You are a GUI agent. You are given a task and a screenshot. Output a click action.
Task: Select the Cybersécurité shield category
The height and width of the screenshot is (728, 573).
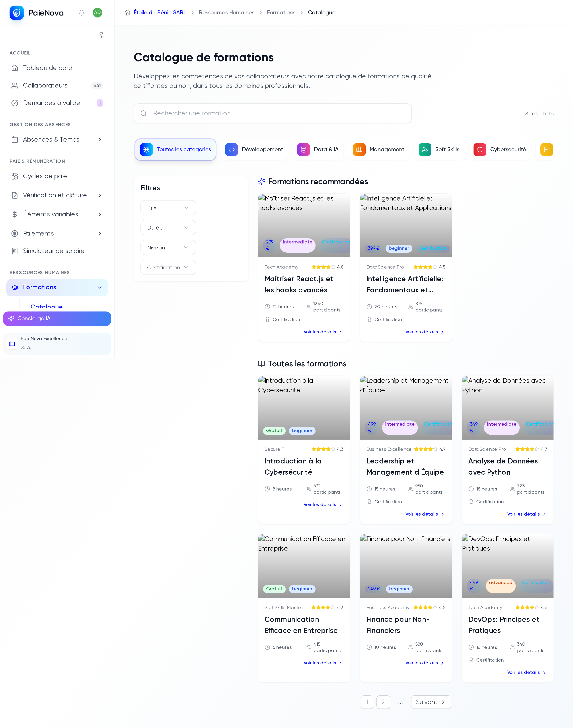click(479, 150)
